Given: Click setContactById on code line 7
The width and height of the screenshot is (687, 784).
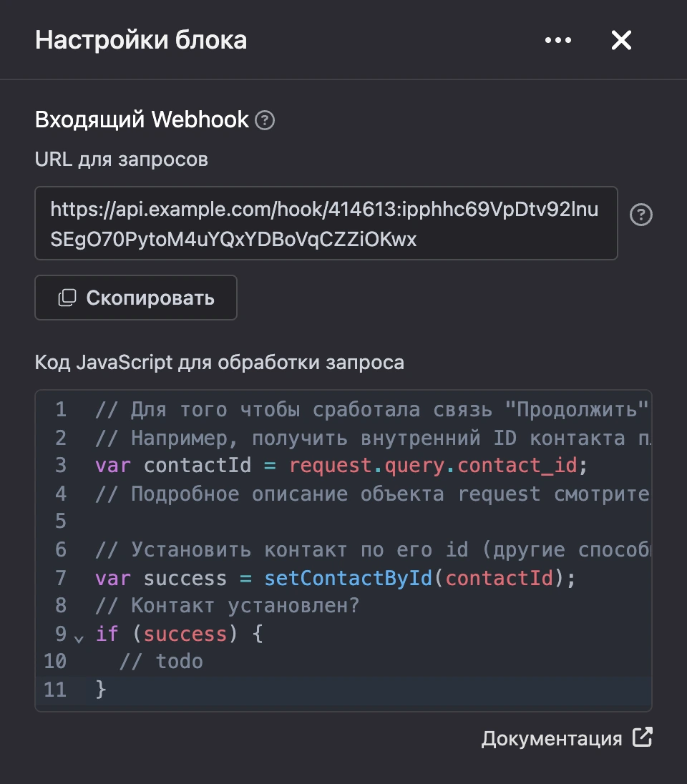Looking at the screenshot, I should coord(348,579).
